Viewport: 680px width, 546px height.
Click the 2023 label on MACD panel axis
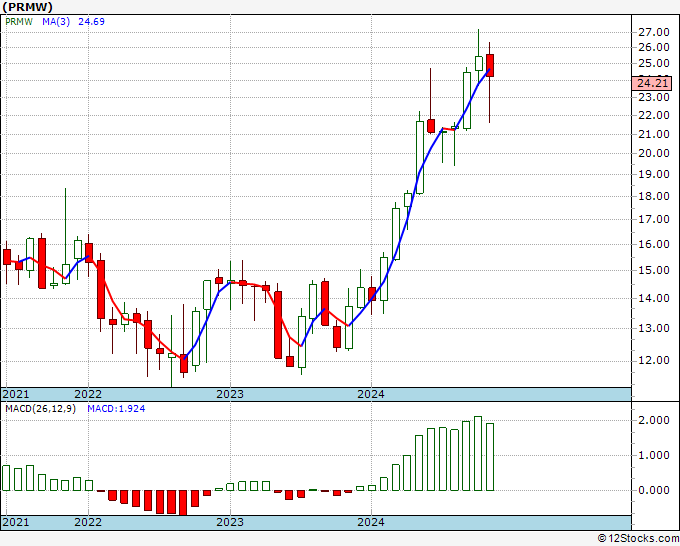coord(230,522)
